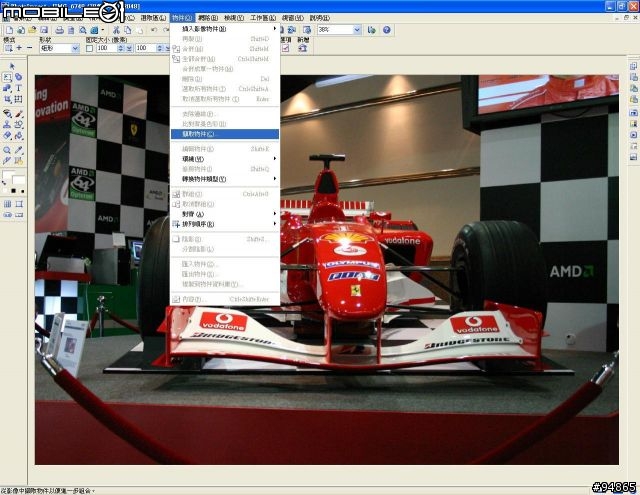Select the Transform tool
Screen dimensions: 640x495
[19, 99]
